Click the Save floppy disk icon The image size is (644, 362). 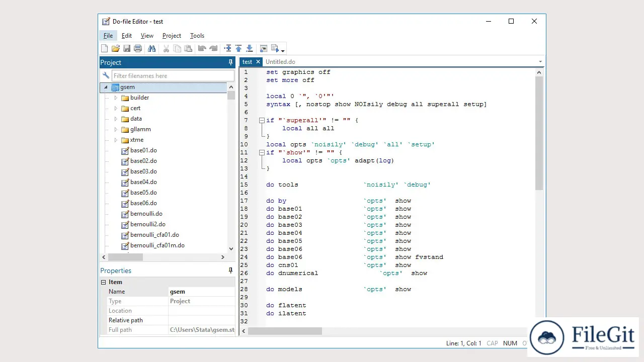(127, 48)
